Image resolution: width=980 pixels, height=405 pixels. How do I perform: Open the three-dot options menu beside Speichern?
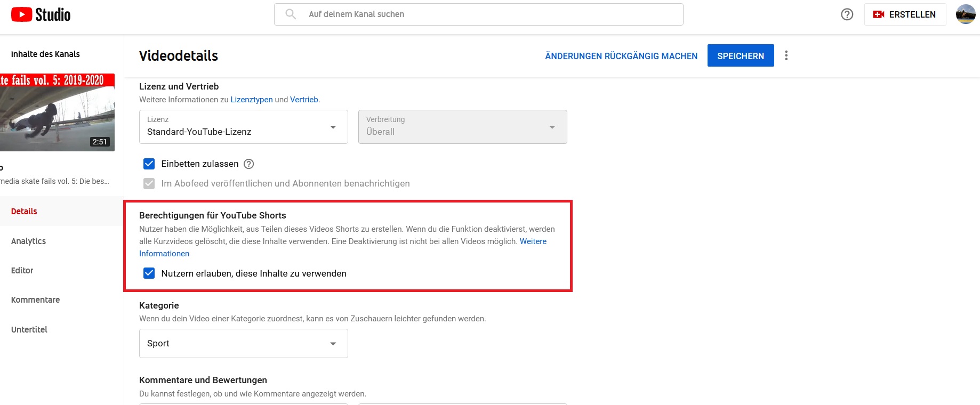(x=786, y=55)
